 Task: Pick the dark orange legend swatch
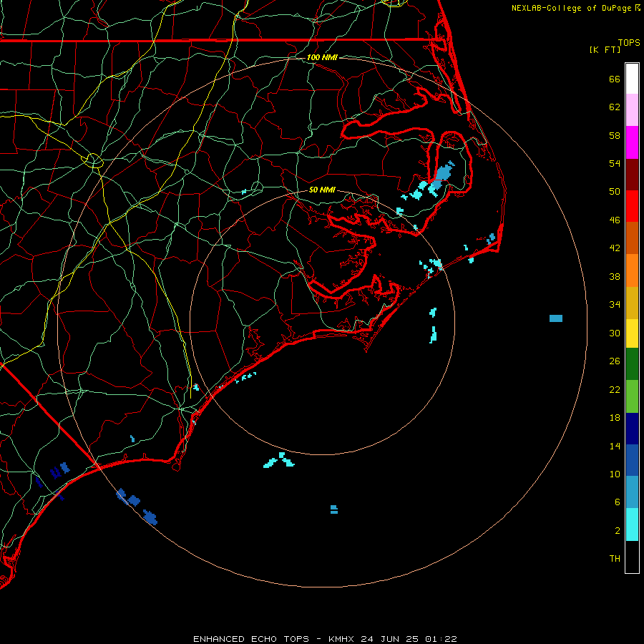[x=632, y=238]
